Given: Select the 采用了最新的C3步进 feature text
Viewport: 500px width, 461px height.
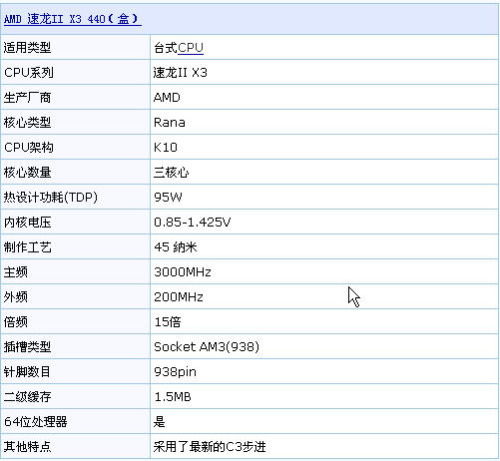Looking at the screenshot, I should [x=209, y=447].
